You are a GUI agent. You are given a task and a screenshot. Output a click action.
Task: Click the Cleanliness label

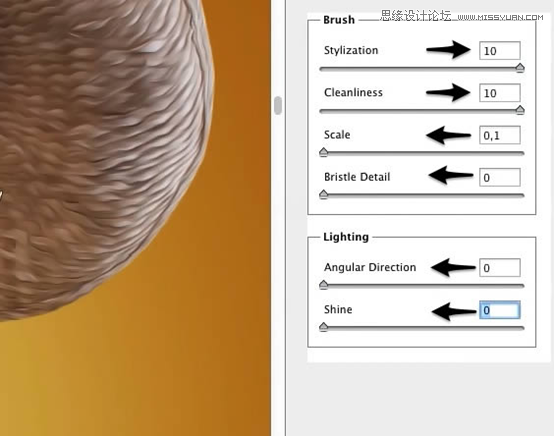coord(353,93)
